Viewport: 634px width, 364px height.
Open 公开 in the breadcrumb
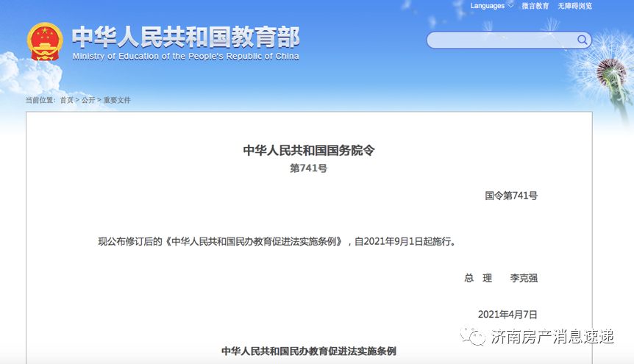(x=88, y=100)
